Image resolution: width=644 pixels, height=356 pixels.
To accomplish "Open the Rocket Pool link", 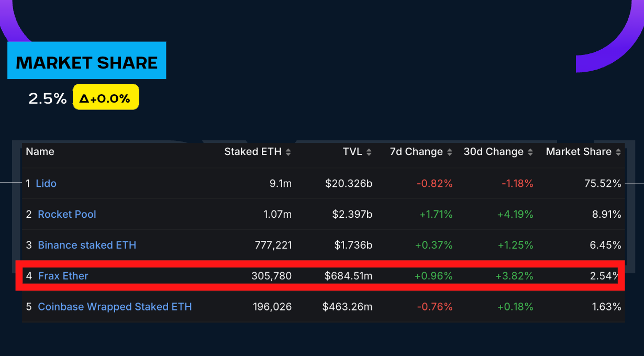I will (x=67, y=214).
